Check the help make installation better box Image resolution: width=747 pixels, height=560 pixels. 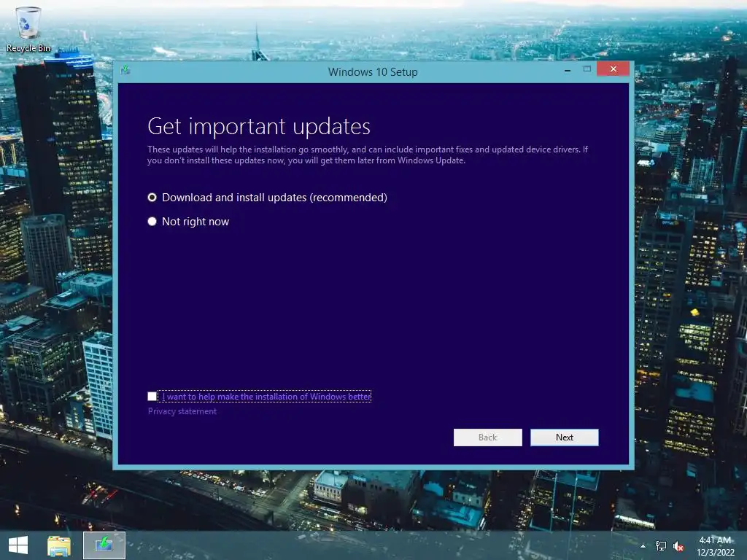(x=152, y=396)
